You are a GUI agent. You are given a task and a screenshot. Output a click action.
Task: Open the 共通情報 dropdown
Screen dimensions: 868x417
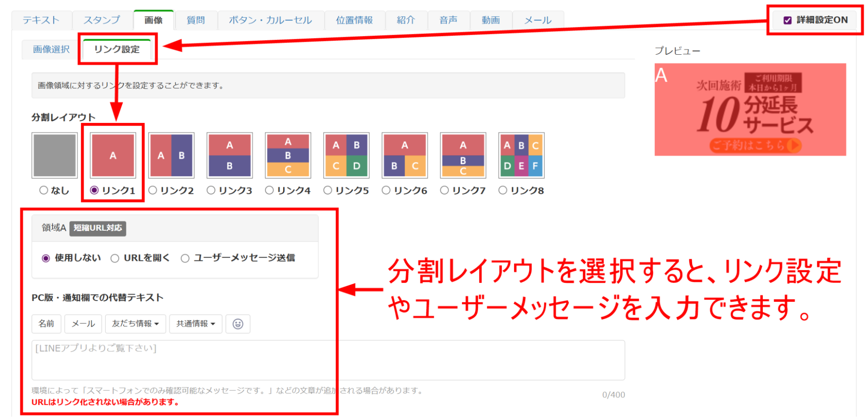click(195, 324)
